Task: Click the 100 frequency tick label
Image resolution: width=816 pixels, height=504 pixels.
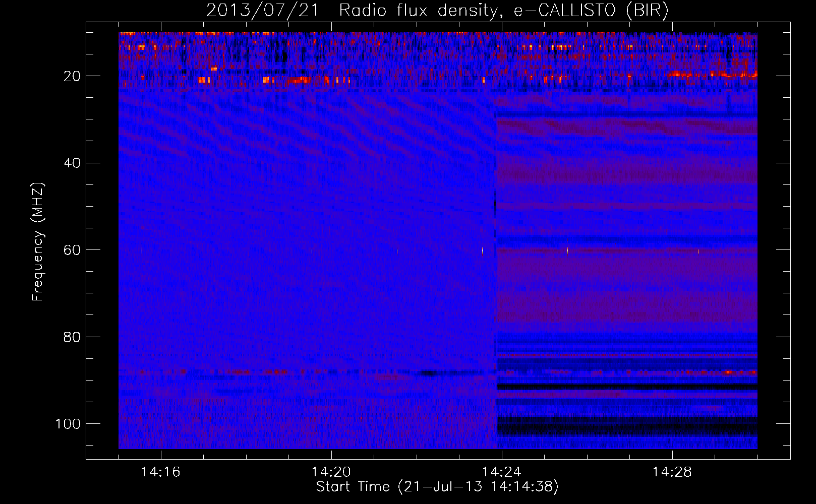Action: coord(68,424)
